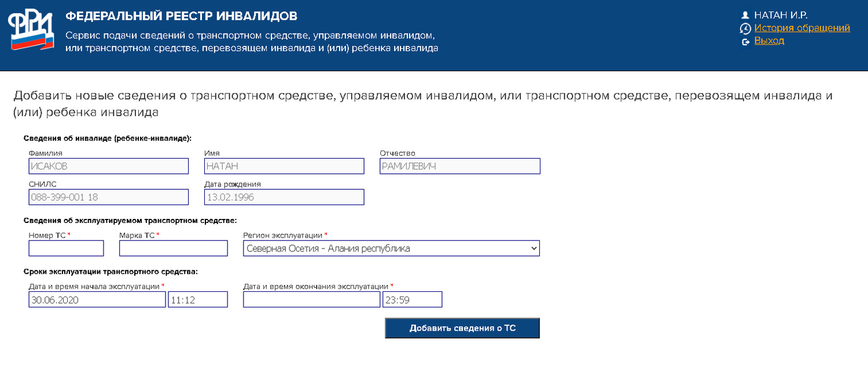Click the dropdown arrow of region selector
The height and width of the screenshot is (366, 868).
[x=533, y=248]
